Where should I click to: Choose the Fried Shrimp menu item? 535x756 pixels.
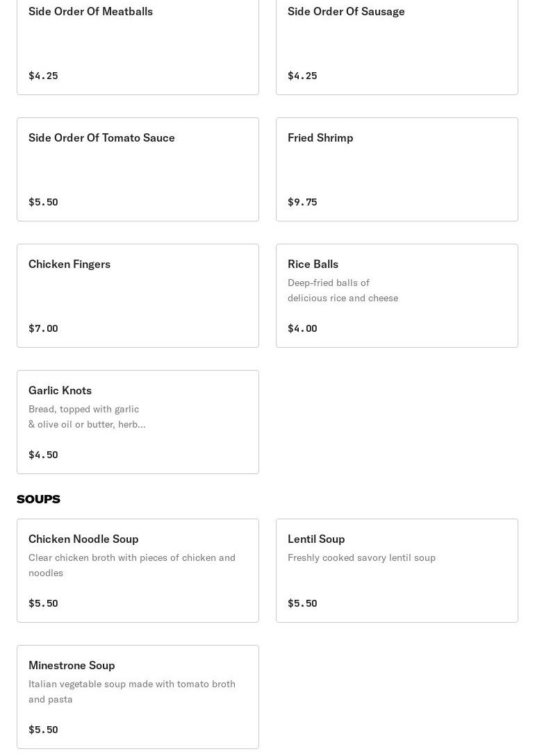pyautogui.click(x=397, y=169)
